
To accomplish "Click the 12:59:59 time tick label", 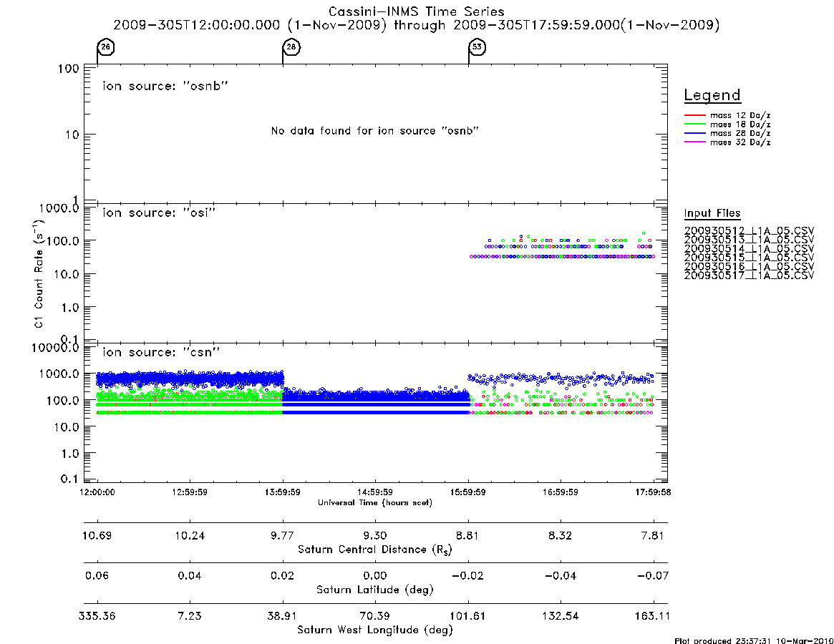I will pos(190,492).
